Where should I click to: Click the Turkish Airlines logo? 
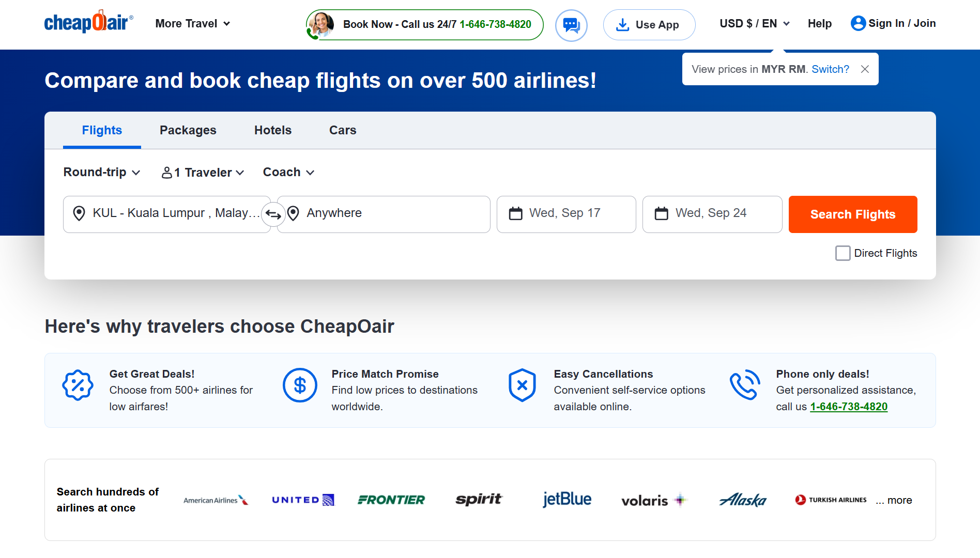click(x=831, y=500)
